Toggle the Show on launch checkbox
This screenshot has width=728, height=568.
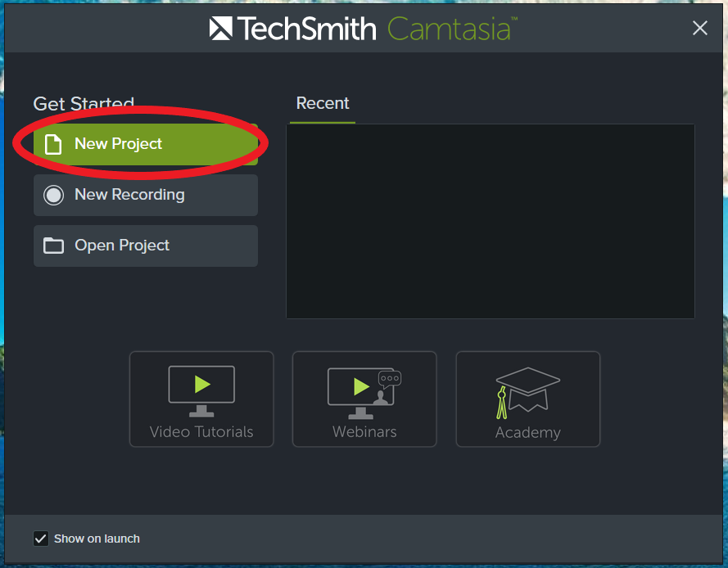tap(41, 539)
